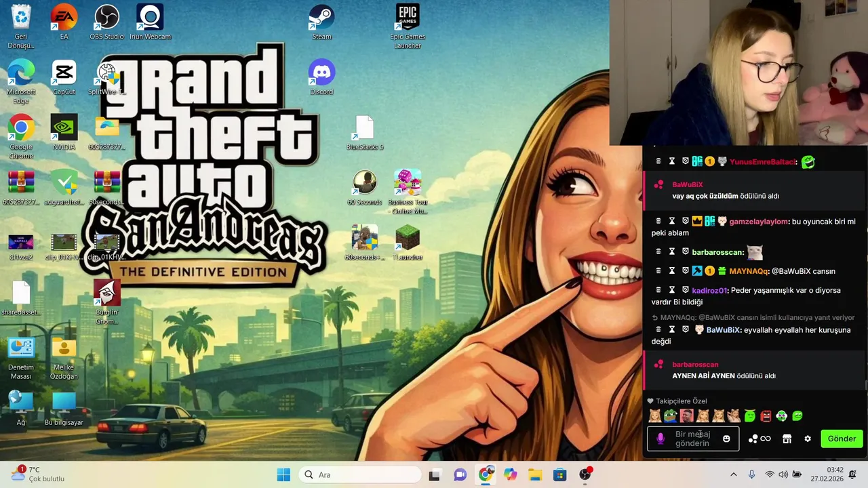
Task: Ban barbarosscan with the shield icon
Action: coord(686,251)
